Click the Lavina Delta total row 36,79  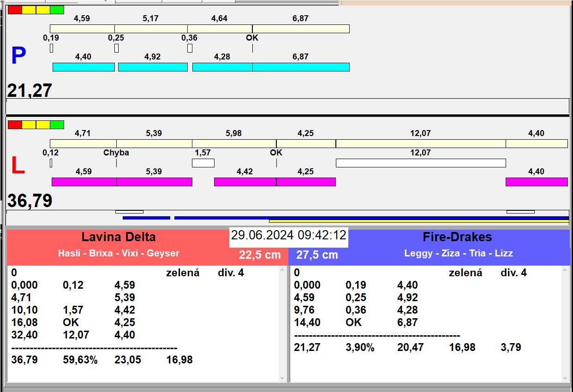tap(24, 360)
